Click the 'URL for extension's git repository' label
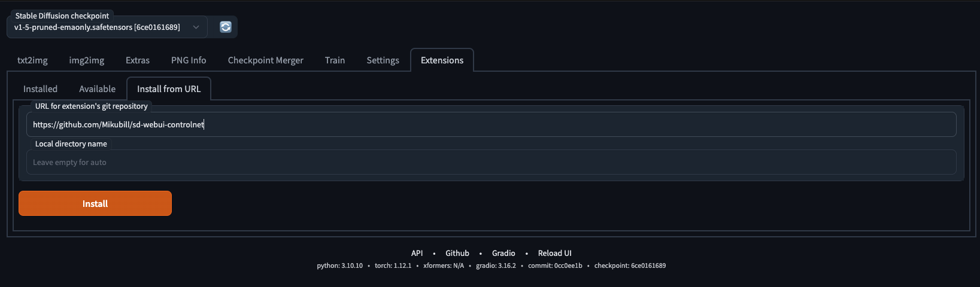The height and width of the screenshot is (287, 980). click(92, 106)
